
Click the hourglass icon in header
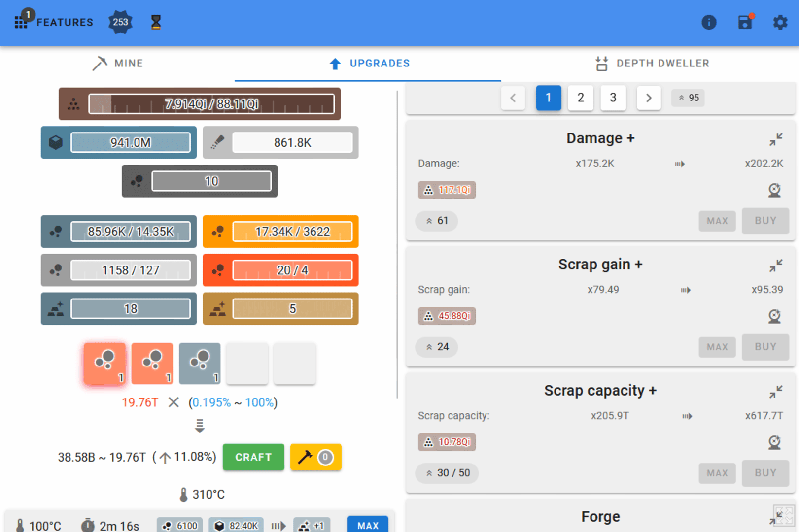pyautogui.click(x=156, y=22)
